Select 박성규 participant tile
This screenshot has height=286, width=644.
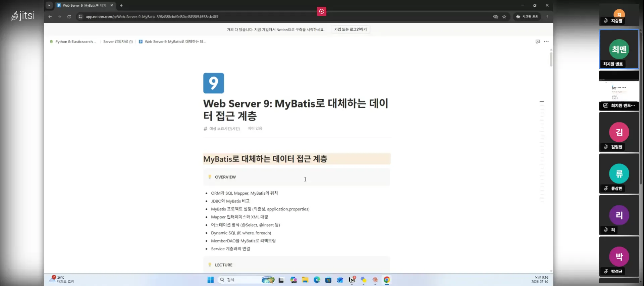pos(619,257)
